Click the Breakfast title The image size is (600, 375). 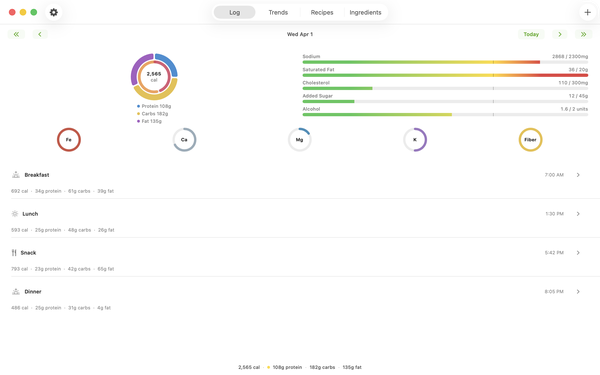37,175
